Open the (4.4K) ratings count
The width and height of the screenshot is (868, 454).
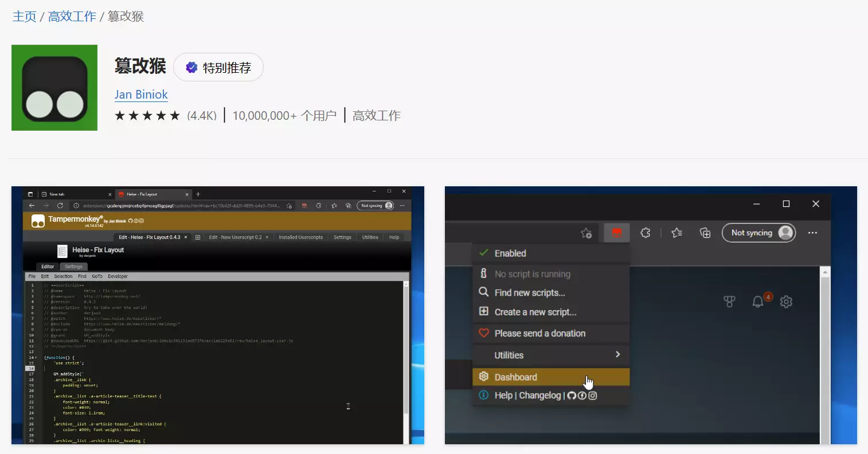pyautogui.click(x=202, y=116)
